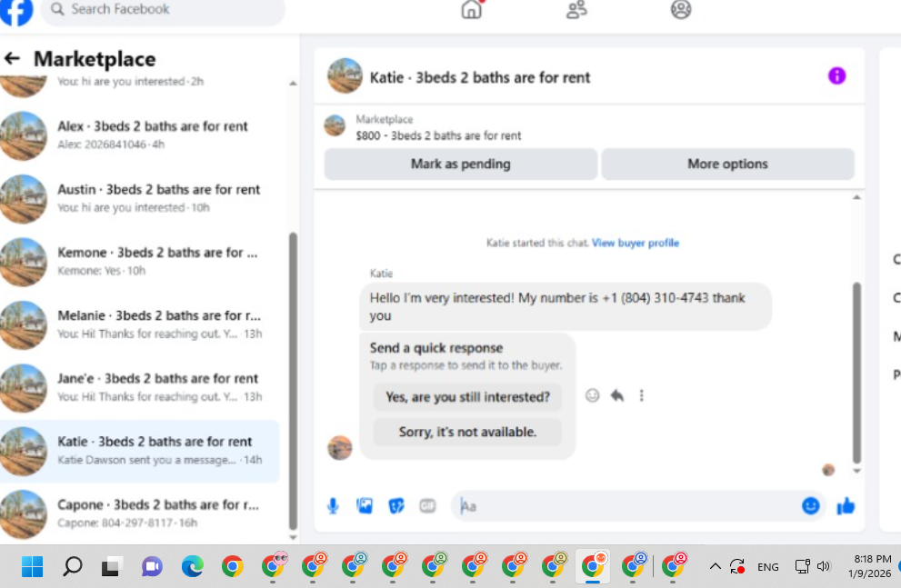Open emoji picker in message box
Viewport: 901px width, 588px height.
pyautogui.click(x=810, y=506)
